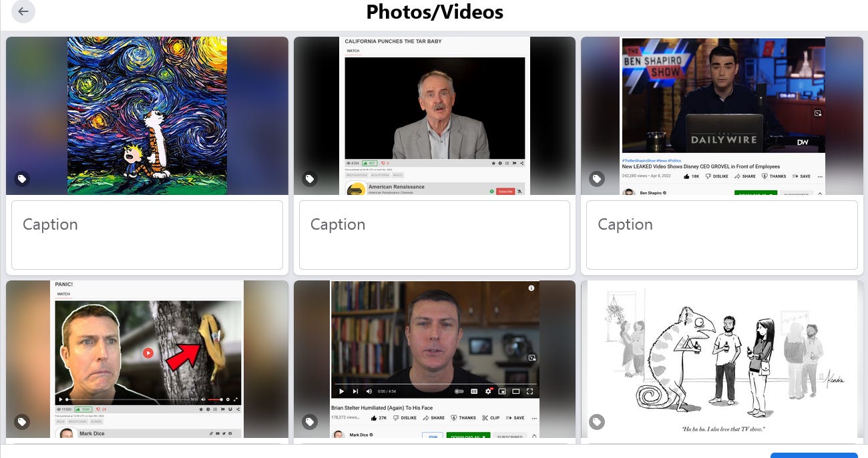Click tag icon on Ben Shapiro Show photo
The image size is (868, 458).
click(x=597, y=179)
